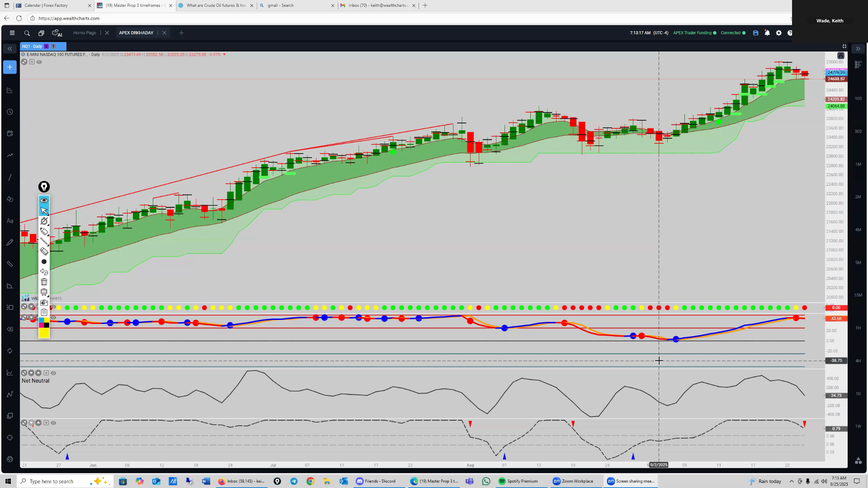Collapse the left sidebar with double chevron
Image resolution: width=868 pixels, height=488 pixels.
click(x=9, y=48)
